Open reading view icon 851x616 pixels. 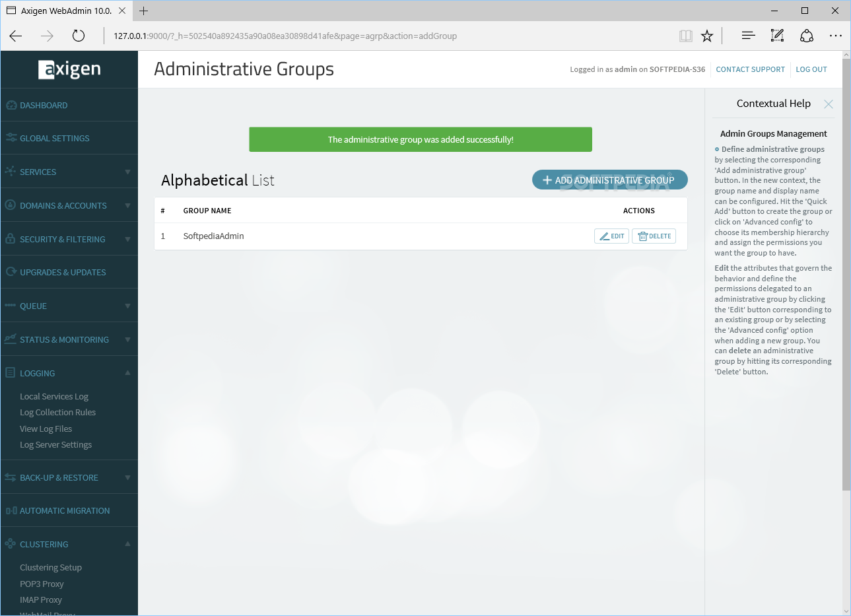(686, 36)
